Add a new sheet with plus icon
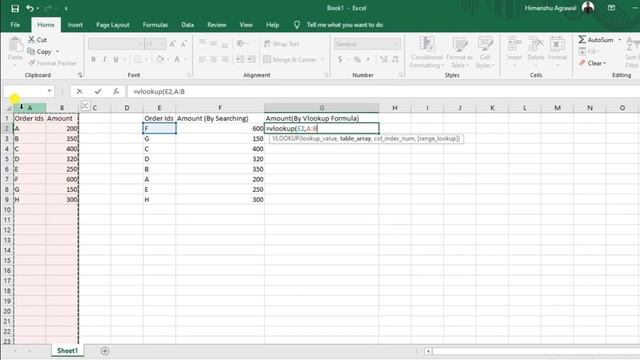Viewport: 640px width, 360px height. (105, 351)
